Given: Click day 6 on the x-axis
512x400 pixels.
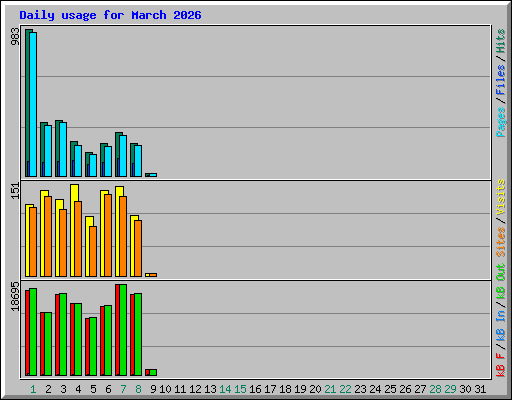Looking at the screenshot, I should [108, 389].
